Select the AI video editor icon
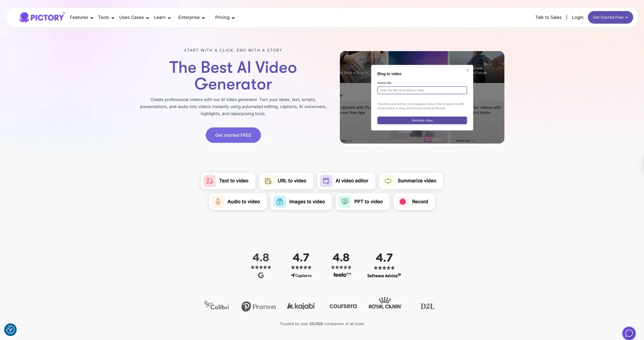The image size is (644, 340). [x=326, y=181]
